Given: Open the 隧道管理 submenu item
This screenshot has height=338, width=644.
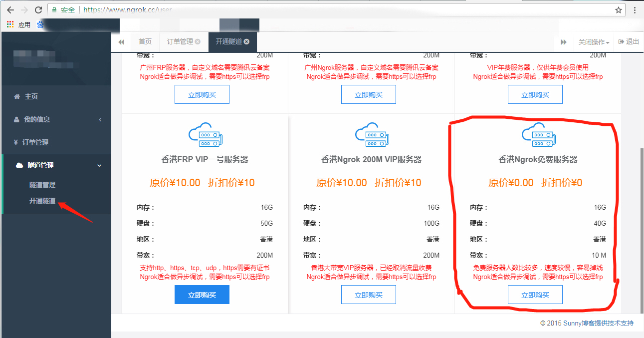Looking at the screenshot, I should [42, 185].
